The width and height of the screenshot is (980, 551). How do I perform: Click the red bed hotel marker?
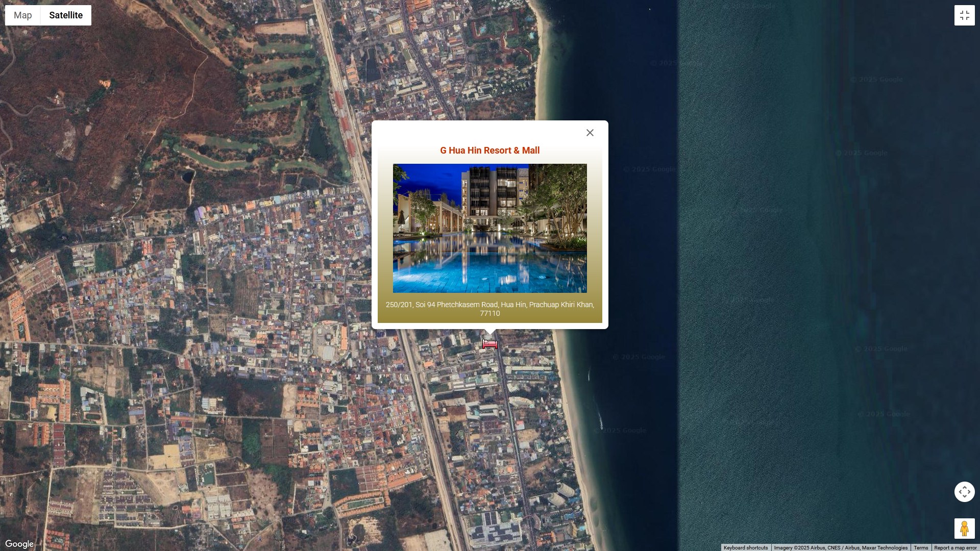click(489, 344)
